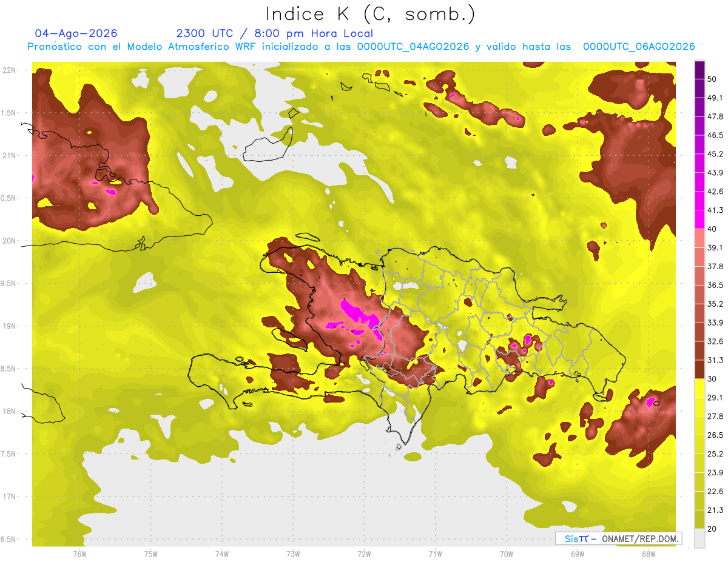728x562 pixels.
Task: Click the "22N" latitude label
Action: coord(10,70)
